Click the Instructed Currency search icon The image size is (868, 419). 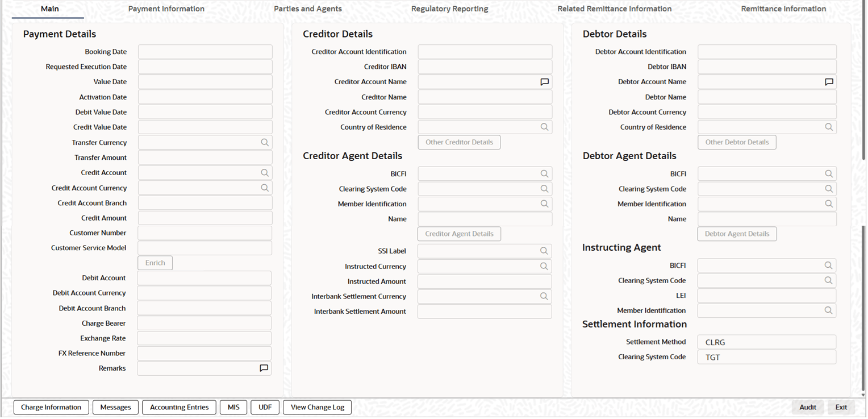[x=544, y=266]
